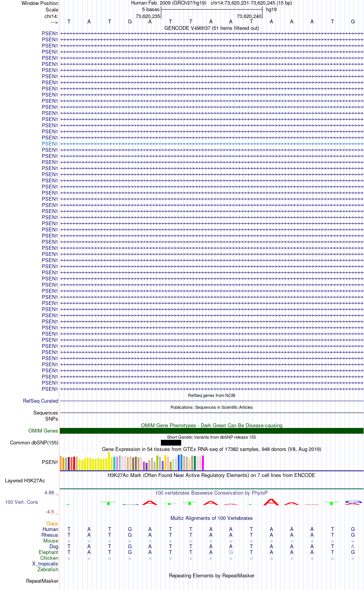364x590 pixels.
Task: Click the tallest red A PhyloP peak
Action: click(271, 502)
